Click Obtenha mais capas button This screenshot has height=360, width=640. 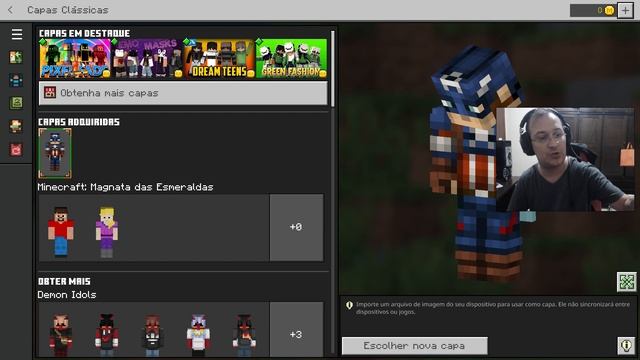[183, 93]
